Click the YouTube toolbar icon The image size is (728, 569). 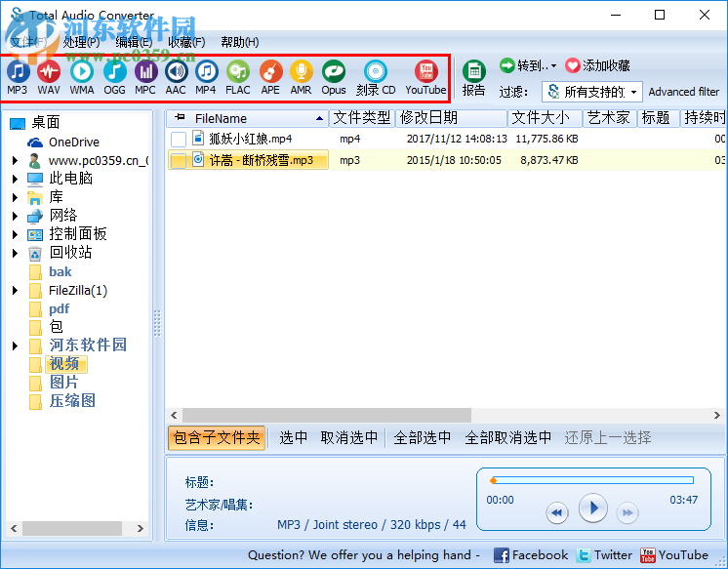click(425, 77)
